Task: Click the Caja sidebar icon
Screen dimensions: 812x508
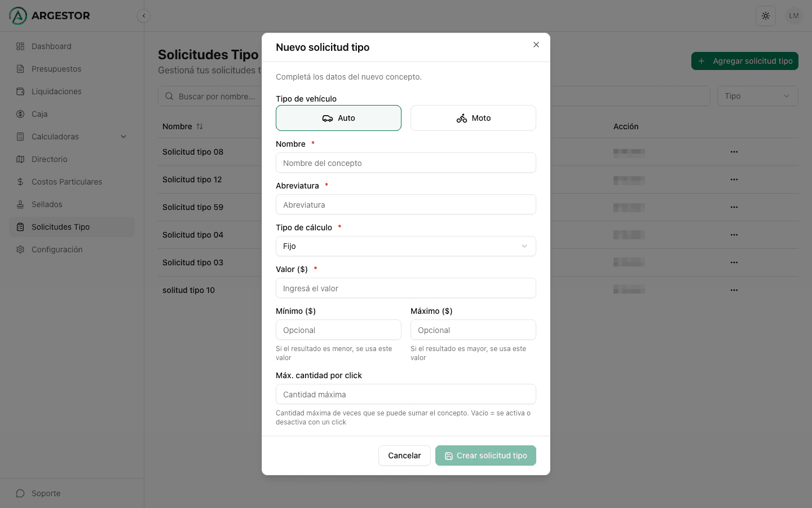Action: 20,114
